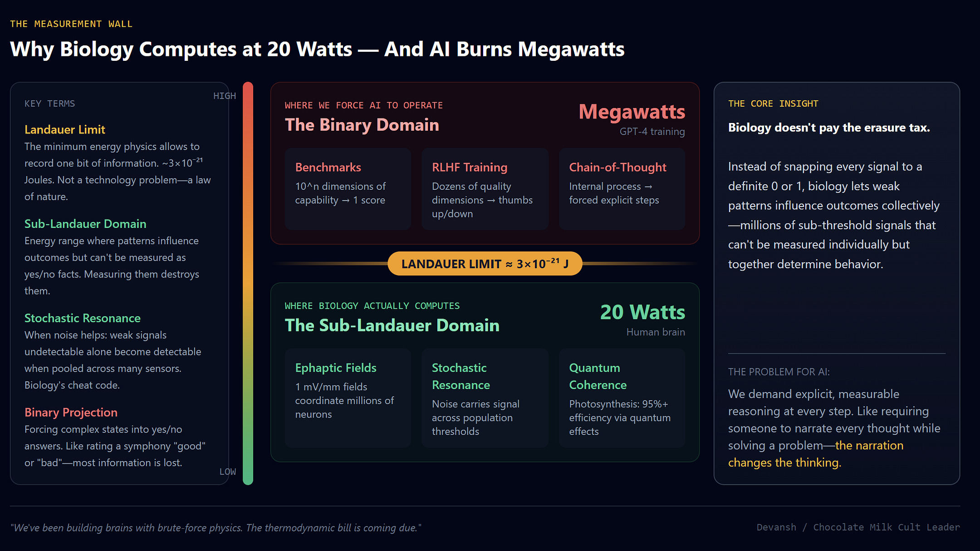
Task: Click the vertical energy gradient bar
Action: 248,283
